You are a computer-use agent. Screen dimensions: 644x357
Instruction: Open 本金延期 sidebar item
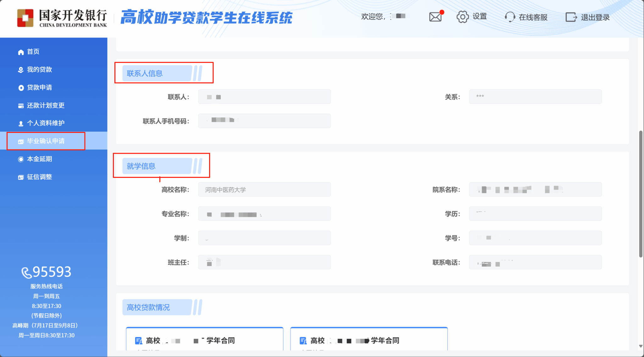(39, 159)
